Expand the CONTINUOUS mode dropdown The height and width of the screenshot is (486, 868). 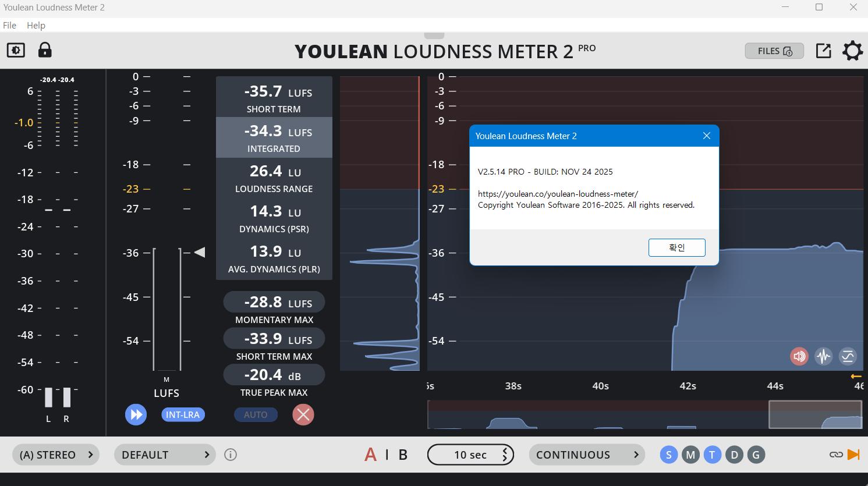[x=586, y=455]
